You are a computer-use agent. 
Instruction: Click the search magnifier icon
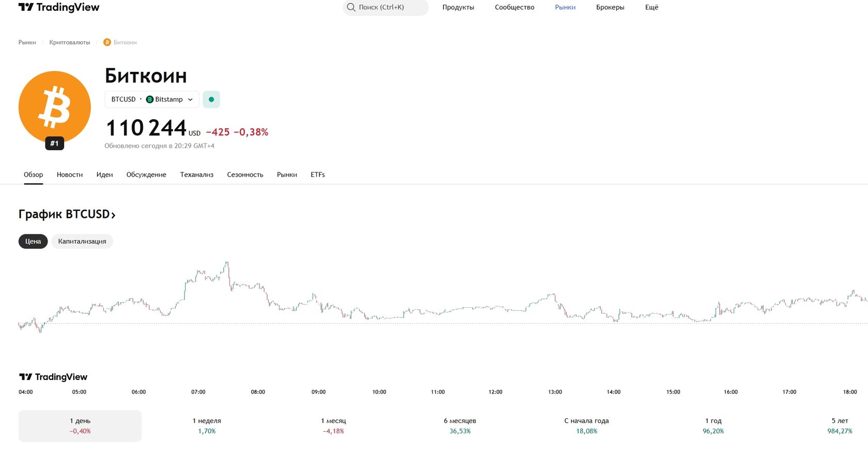(351, 7)
